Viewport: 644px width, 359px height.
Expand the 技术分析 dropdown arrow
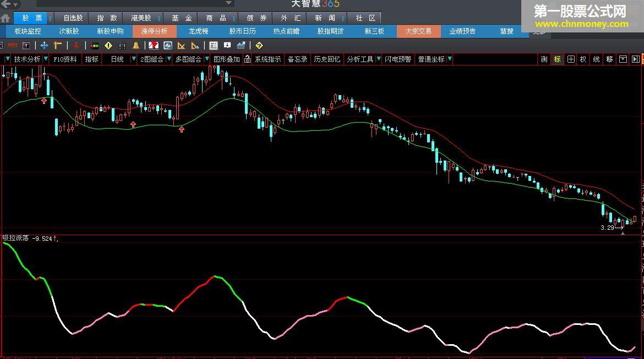[x=46, y=59]
